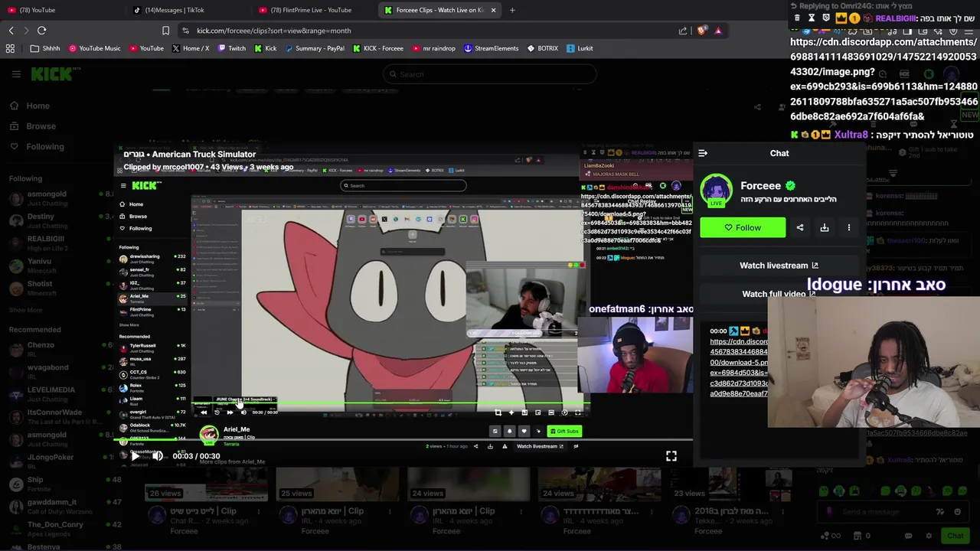Switch to FlintPrime Live - YouTube tab
980x551 pixels.
pyautogui.click(x=314, y=10)
